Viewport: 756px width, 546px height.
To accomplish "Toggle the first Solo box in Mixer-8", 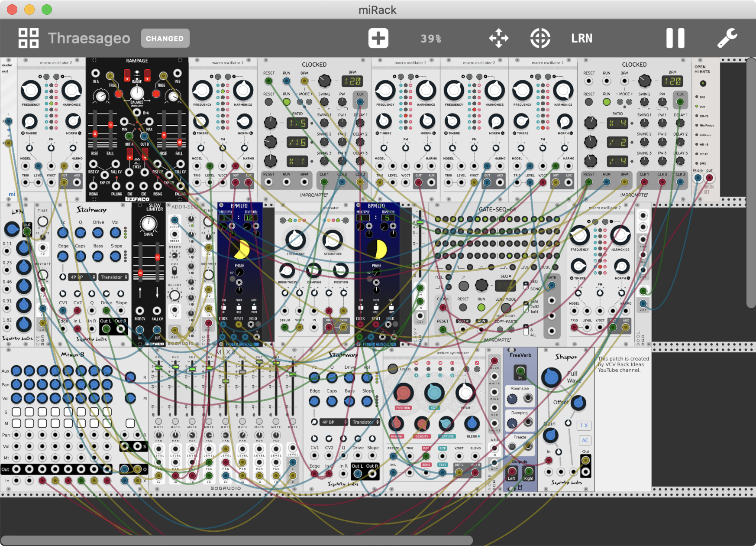I will pyautogui.click(x=16, y=412).
